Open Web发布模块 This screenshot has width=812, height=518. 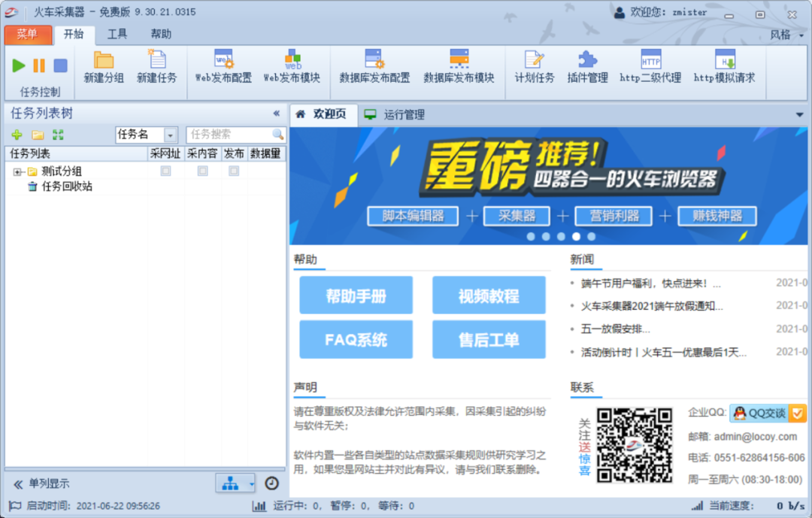pyautogui.click(x=292, y=67)
